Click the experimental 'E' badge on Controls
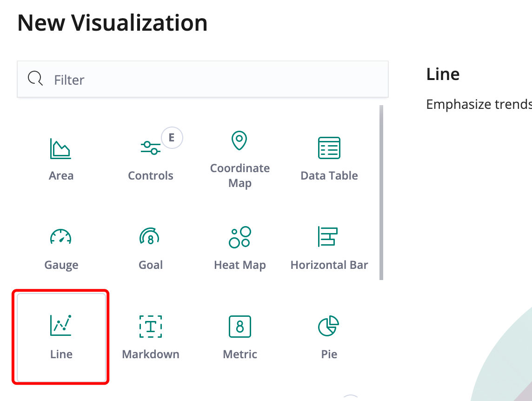 pyautogui.click(x=172, y=138)
